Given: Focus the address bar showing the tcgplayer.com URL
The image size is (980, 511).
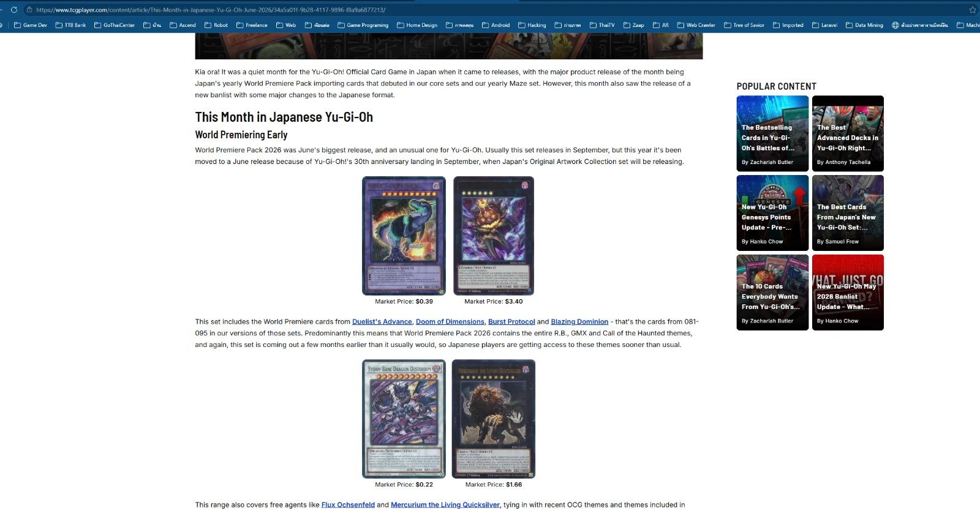Looking at the screenshot, I should pos(490,10).
